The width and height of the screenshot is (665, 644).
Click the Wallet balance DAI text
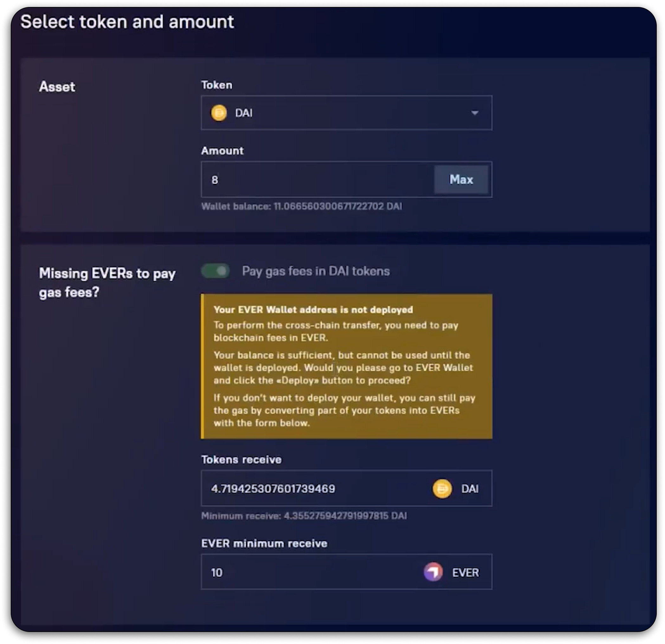(x=302, y=206)
